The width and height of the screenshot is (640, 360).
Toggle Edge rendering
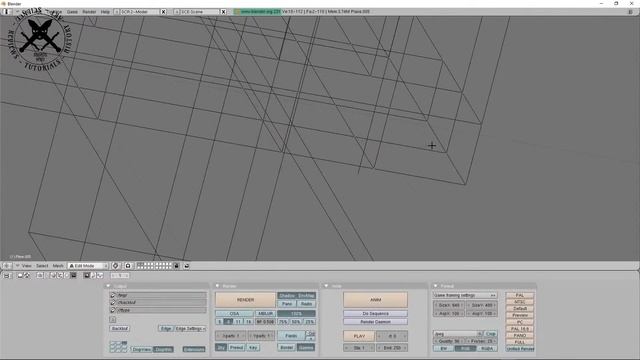click(166, 328)
